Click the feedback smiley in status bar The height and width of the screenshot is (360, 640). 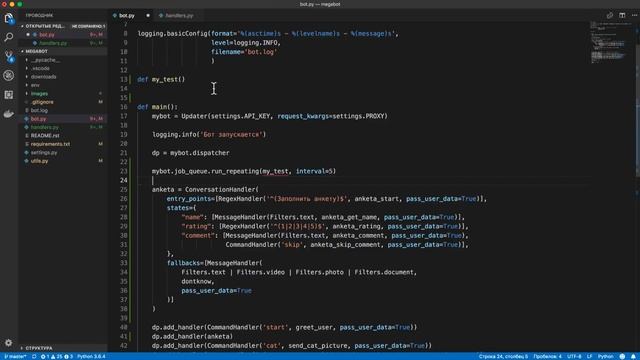(622, 356)
